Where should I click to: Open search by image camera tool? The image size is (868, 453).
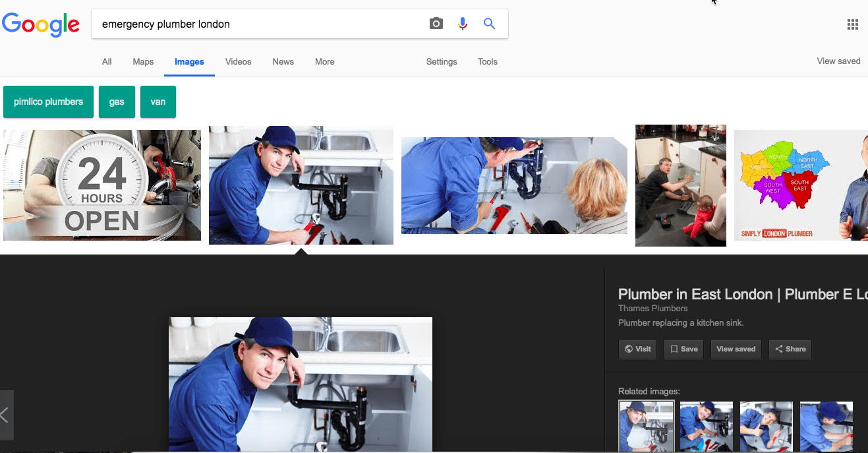[x=436, y=23]
